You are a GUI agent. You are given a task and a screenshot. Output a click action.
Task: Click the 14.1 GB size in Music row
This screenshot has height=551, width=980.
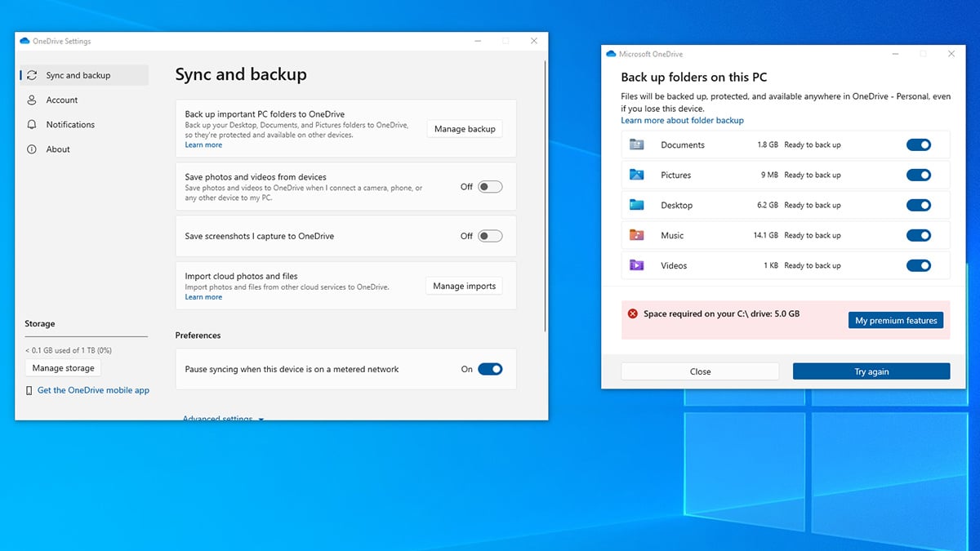[x=765, y=235]
